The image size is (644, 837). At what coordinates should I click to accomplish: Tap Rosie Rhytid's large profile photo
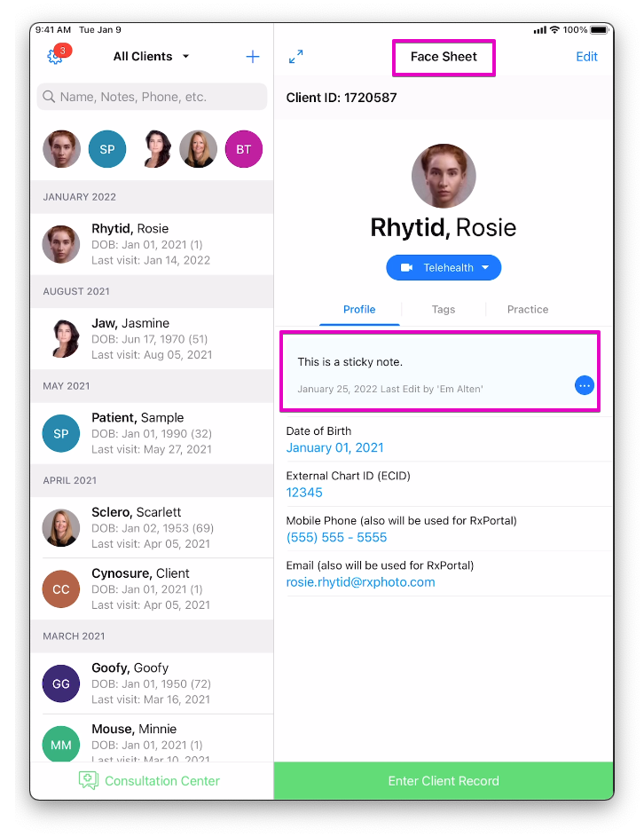(x=444, y=176)
